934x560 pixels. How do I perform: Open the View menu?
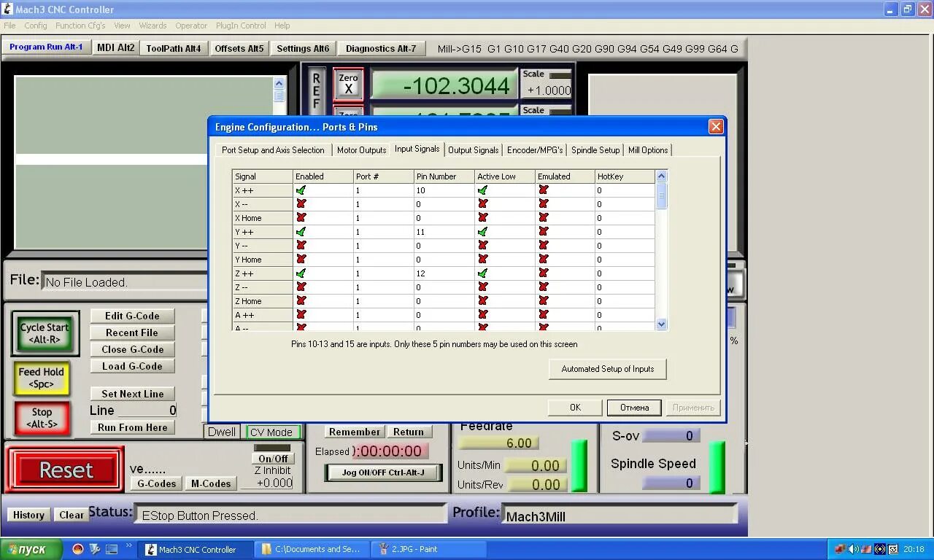pos(122,26)
